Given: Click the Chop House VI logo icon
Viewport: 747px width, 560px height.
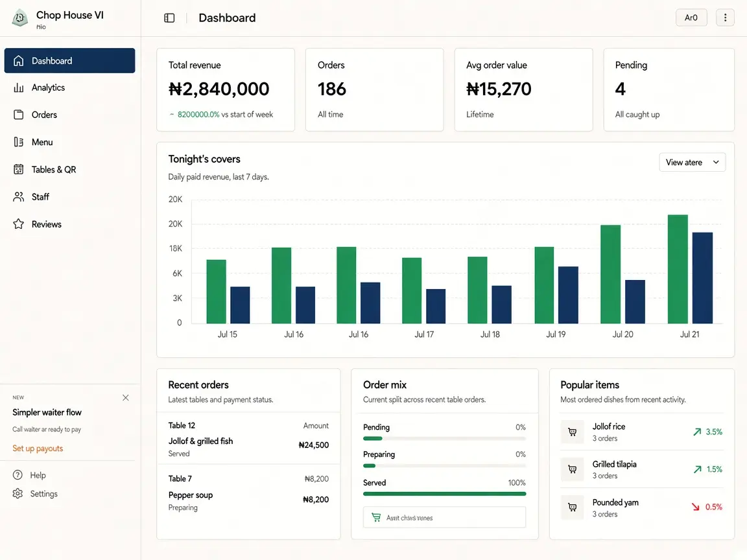Looking at the screenshot, I should coord(20,18).
